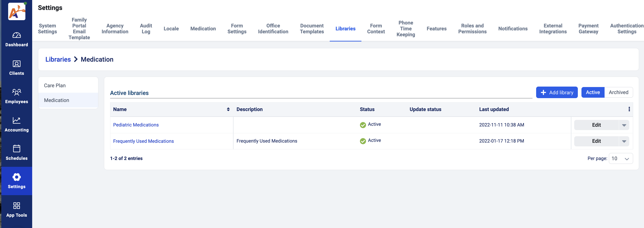Open the Audit Log tab

[x=146, y=29]
